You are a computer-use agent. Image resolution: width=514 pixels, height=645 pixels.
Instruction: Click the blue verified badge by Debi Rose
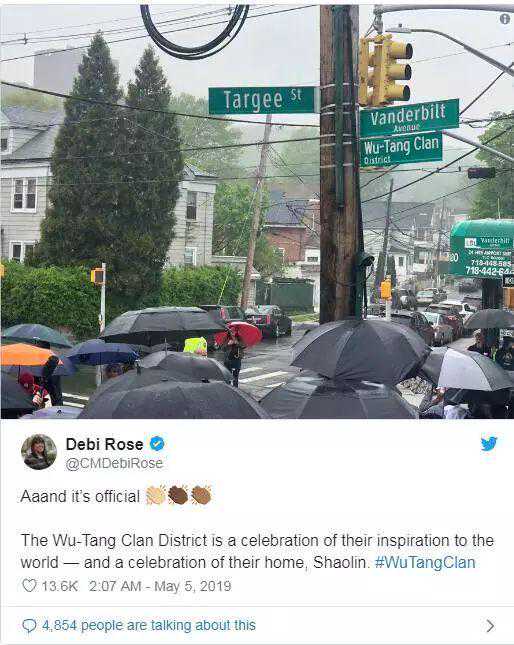point(157,444)
